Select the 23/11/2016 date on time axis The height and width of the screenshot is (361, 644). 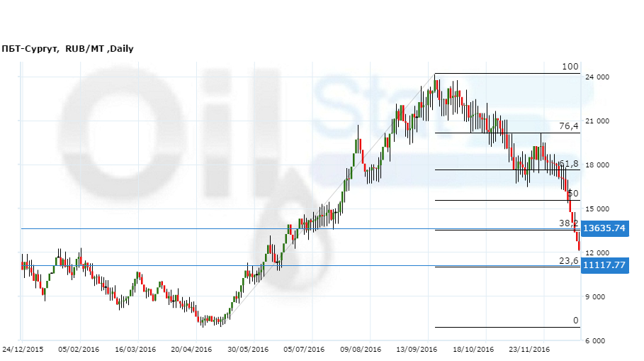point(530,350)
